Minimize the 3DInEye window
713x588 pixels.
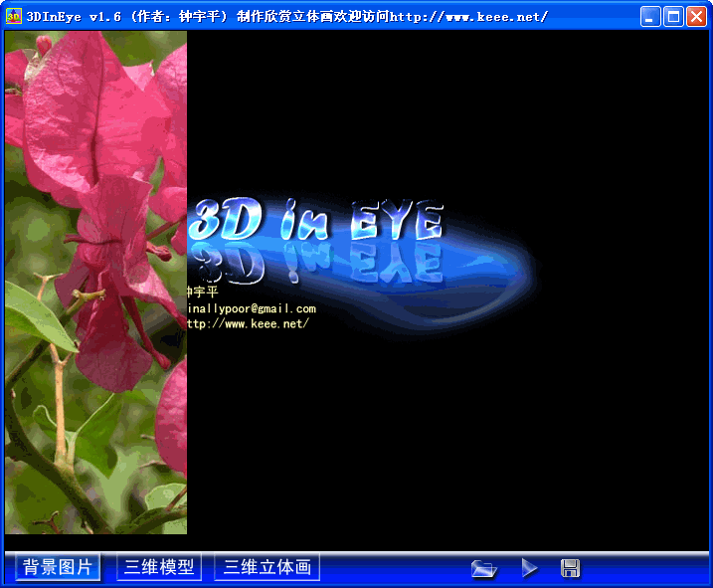(x=650, y=17)
